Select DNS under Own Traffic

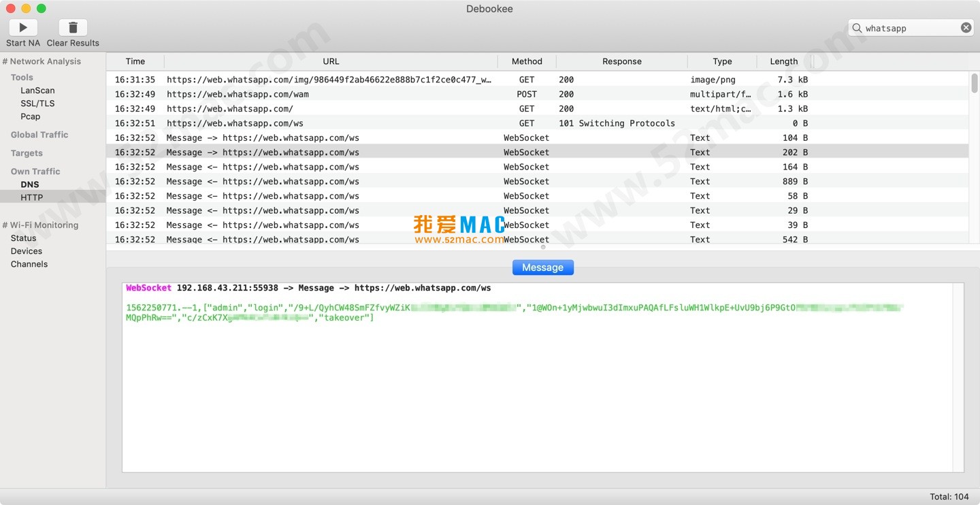(30, 184)
